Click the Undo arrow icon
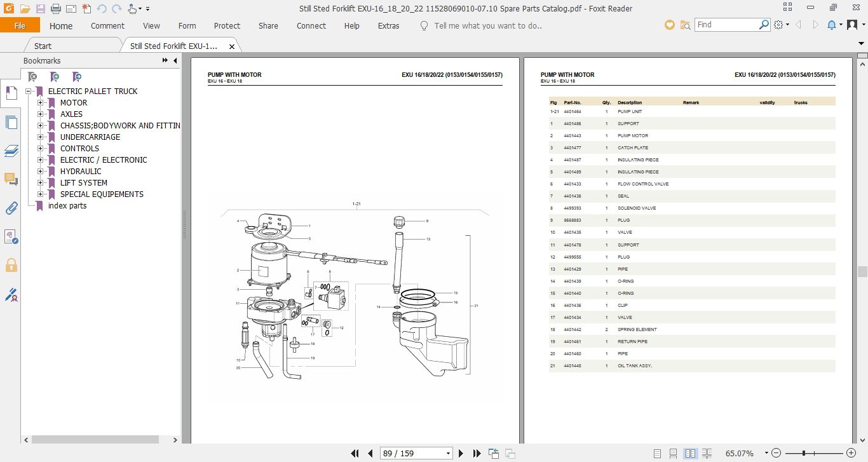The image size is (868, 462). [x=101, y=9]
